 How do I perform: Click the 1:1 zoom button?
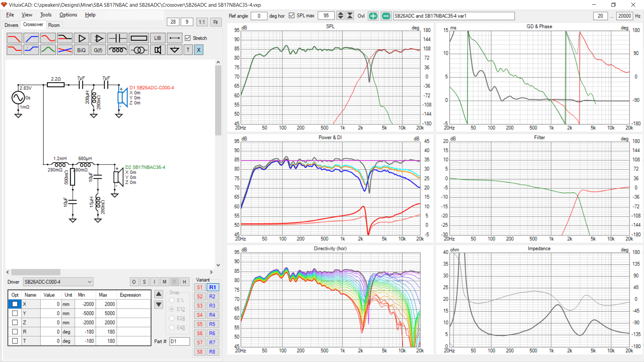202,22
